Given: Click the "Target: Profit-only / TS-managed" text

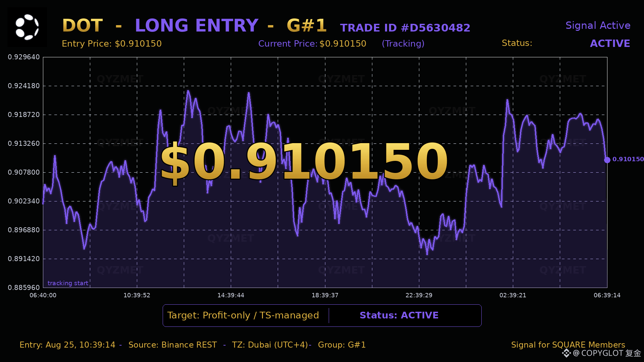Looking at the screenshot, I should pyautogui.click(x=243, y=315).
